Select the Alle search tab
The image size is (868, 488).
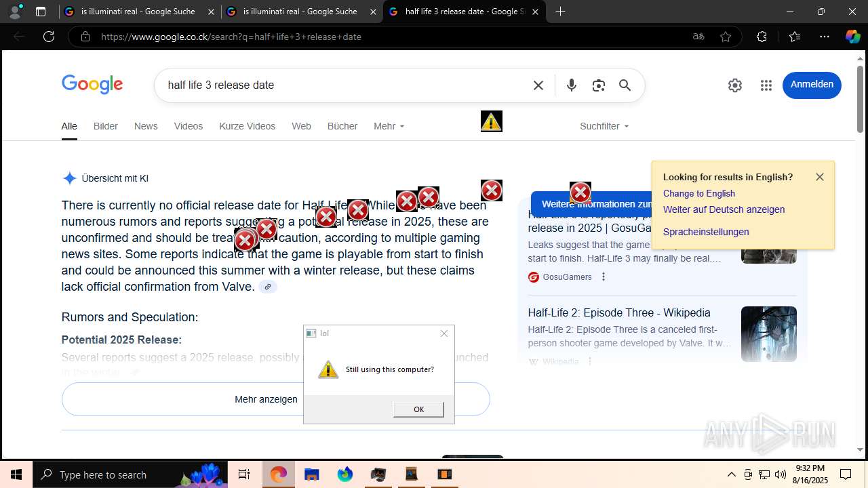pyautogui.click(x=69, y=126)
